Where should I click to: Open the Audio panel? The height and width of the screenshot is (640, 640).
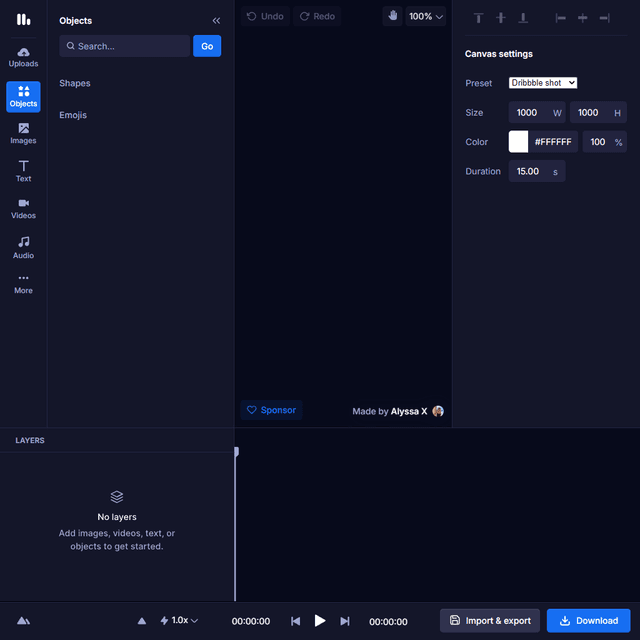[x=23, y=247]
